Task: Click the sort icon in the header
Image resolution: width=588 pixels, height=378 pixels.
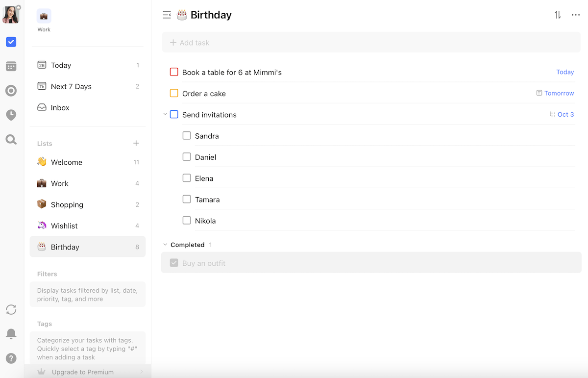Action: [558, 15]
